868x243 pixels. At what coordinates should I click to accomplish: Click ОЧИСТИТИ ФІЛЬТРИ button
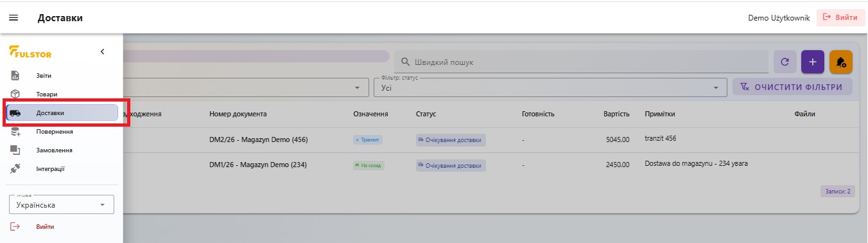point(792,87)
